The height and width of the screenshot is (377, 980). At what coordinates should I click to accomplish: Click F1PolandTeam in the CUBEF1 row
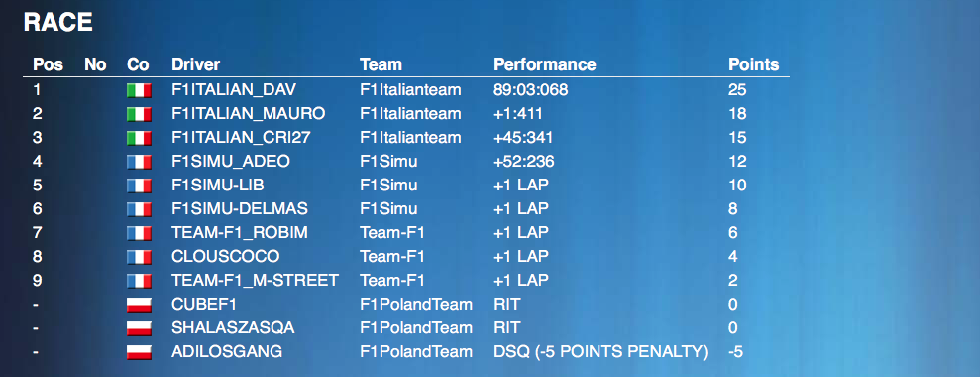tap(416, 305)
